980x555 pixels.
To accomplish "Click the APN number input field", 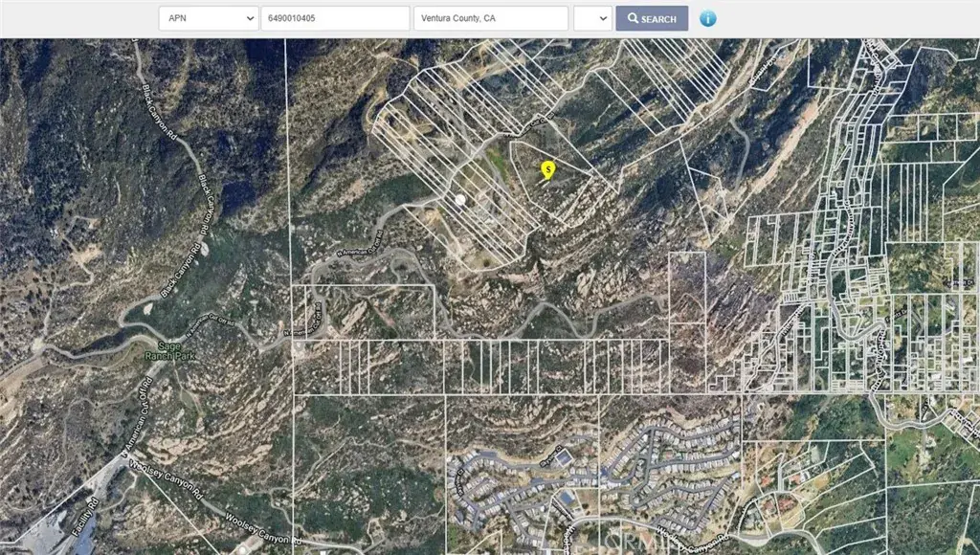I will [335, 18].
